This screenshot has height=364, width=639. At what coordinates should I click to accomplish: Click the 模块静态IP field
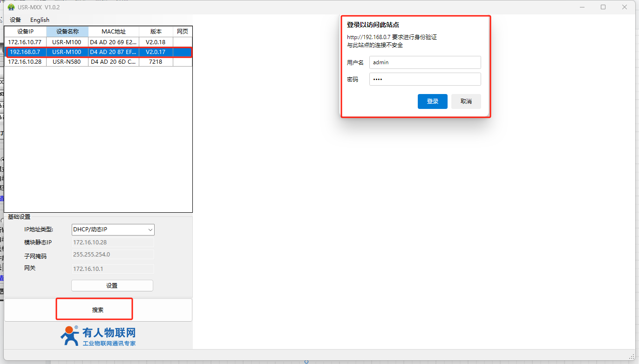pos(113,243)
